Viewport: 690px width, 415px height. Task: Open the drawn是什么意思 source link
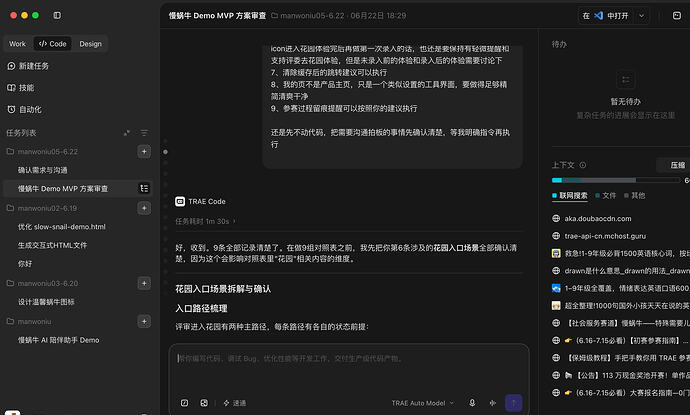621,271
